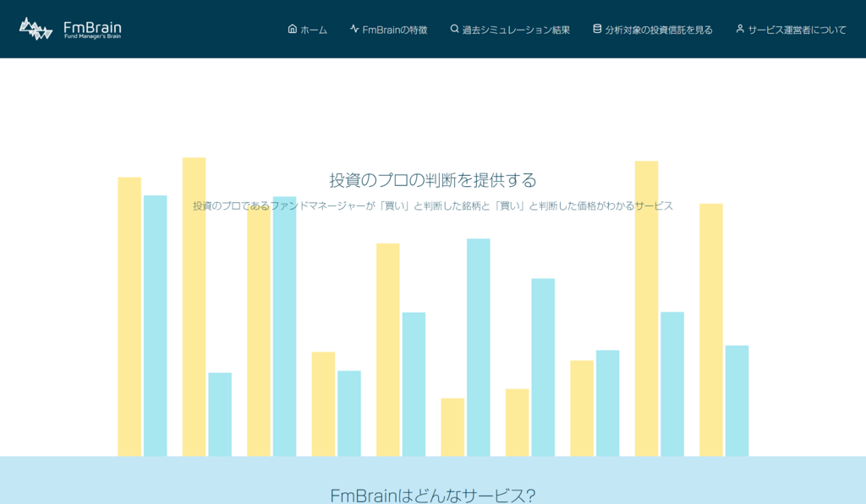
Task: Open サービス運営者について menu item
Action: (797, 30)
